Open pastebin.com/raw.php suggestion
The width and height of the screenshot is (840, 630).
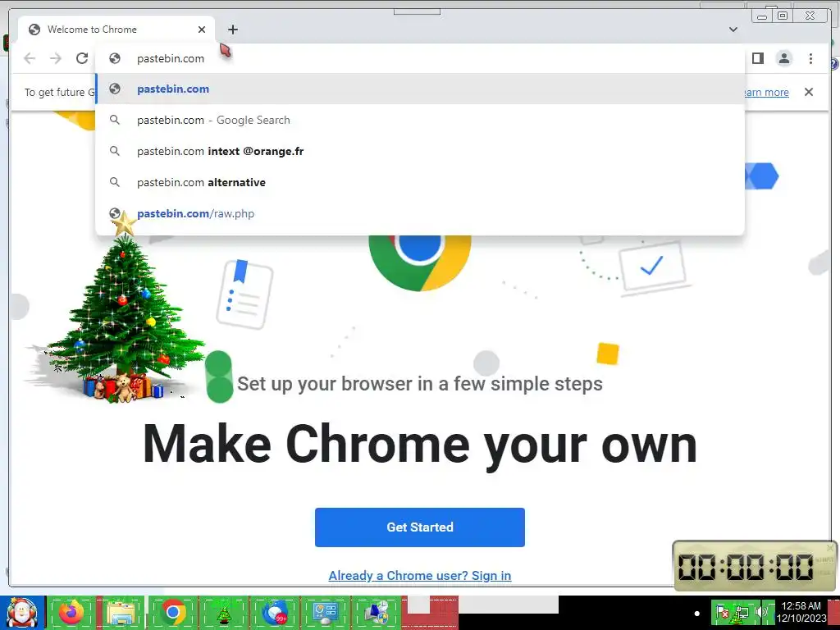[x=420, y=213]
